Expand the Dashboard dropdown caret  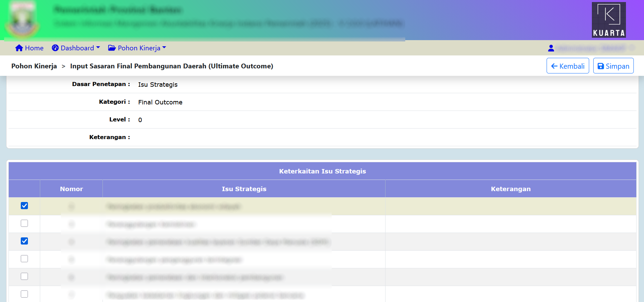pos(98,48)
